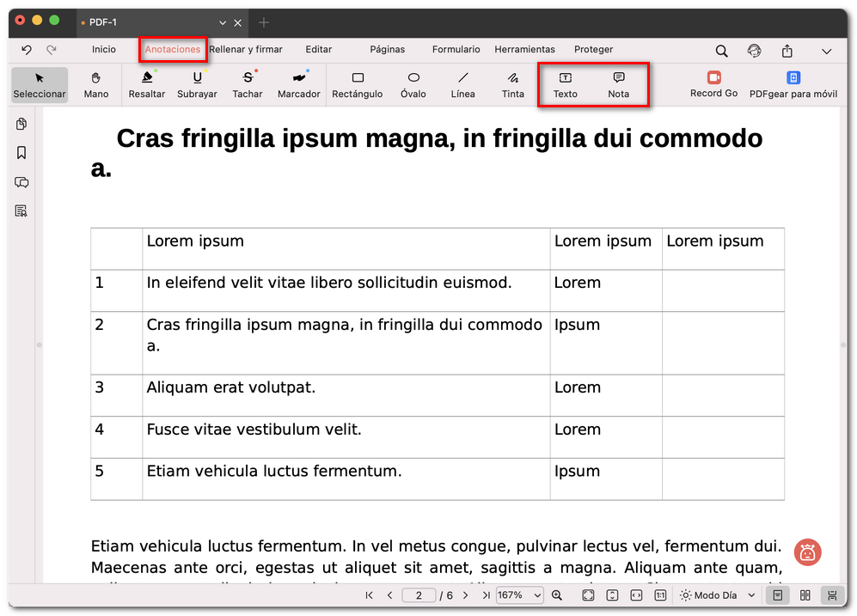
Task: Pick the Tinta ink drawing tool
Action: click(x=512, y=84)
